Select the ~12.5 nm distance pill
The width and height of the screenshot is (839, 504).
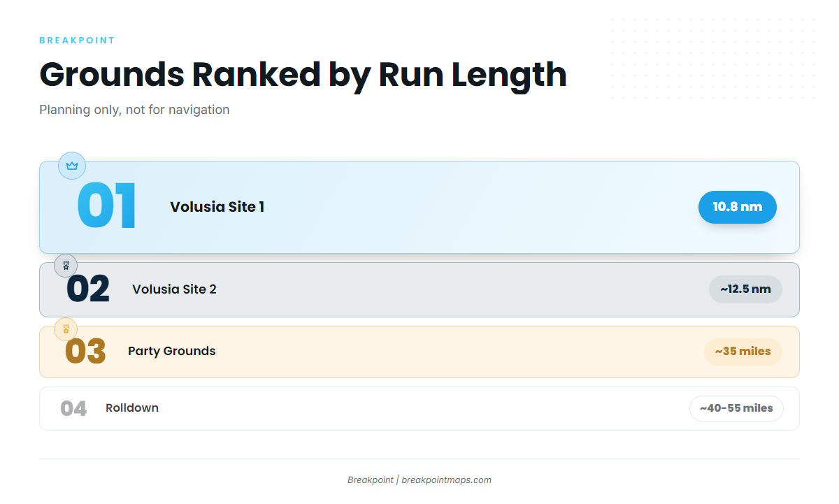(x=745, y=289)
